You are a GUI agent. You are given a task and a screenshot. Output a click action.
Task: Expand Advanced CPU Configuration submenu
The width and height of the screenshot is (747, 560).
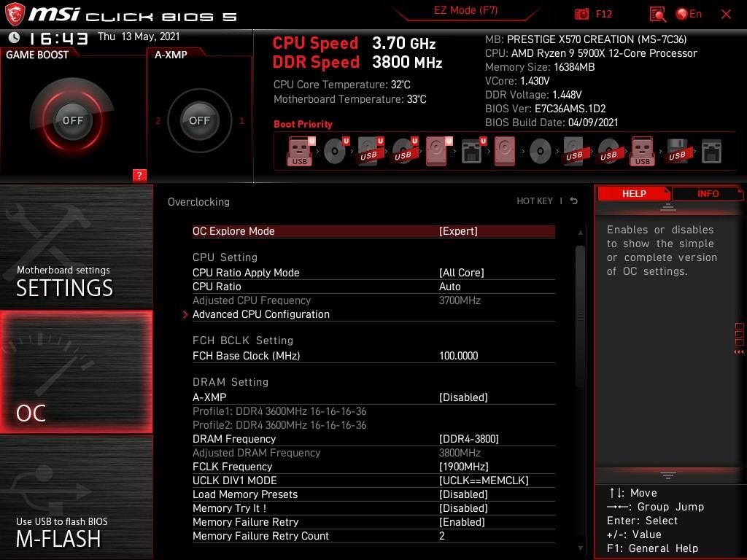373,314
